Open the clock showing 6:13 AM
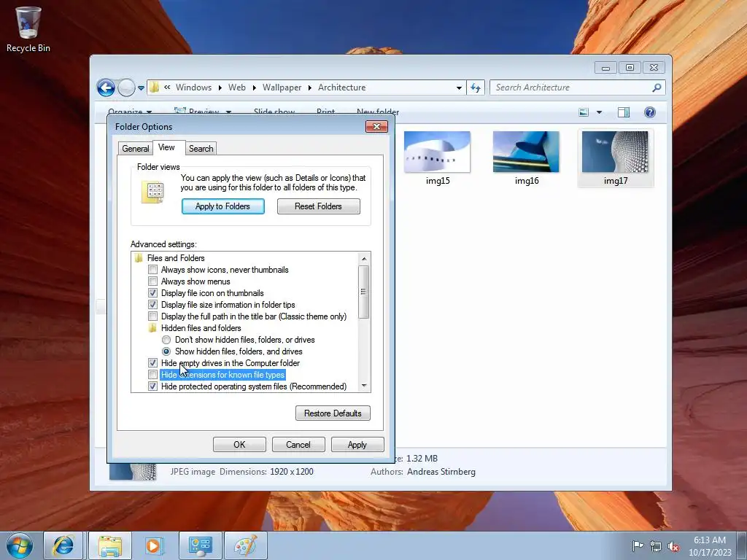This screenshot has width=747, height=560. point(710,546)
